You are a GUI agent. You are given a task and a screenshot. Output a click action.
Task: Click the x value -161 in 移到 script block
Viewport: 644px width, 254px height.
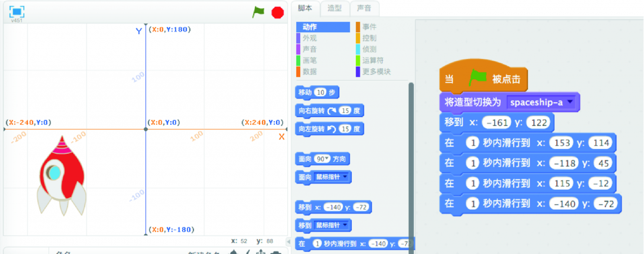pyautogui.click(x=498, y=122)
